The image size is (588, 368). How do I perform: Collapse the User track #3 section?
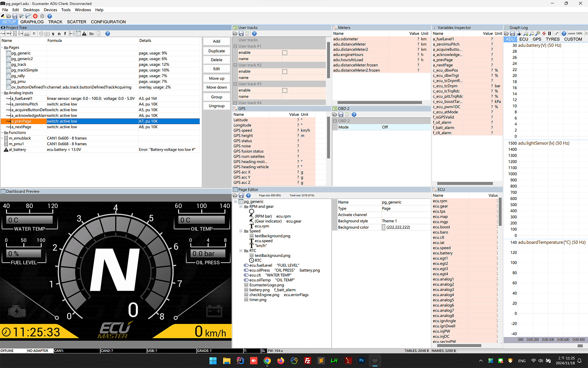coord(235,84)
